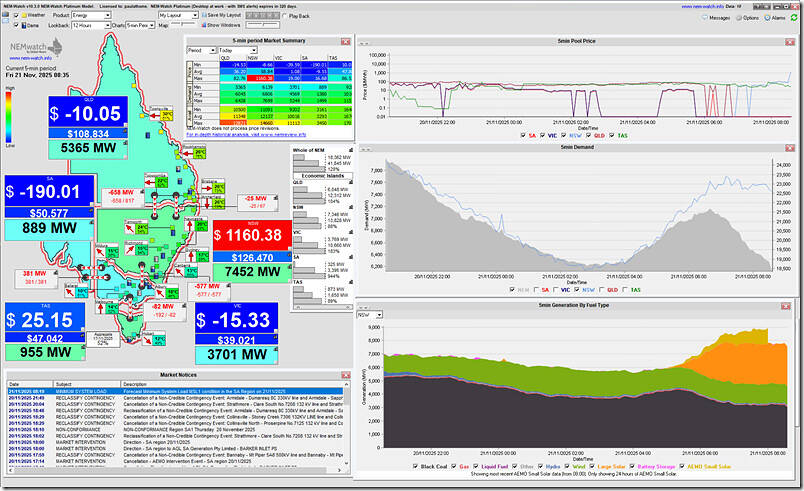Screen dimensions: 804x491
Task: Click Save My Layout button
Action: (221, 15)
